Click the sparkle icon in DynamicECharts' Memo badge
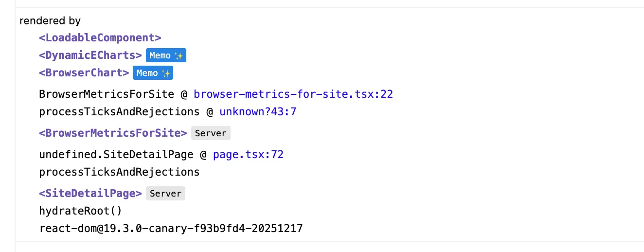Image resolution: width=644 pixels, height=252 pixels. pyautogui.click(x=179, y=55)
